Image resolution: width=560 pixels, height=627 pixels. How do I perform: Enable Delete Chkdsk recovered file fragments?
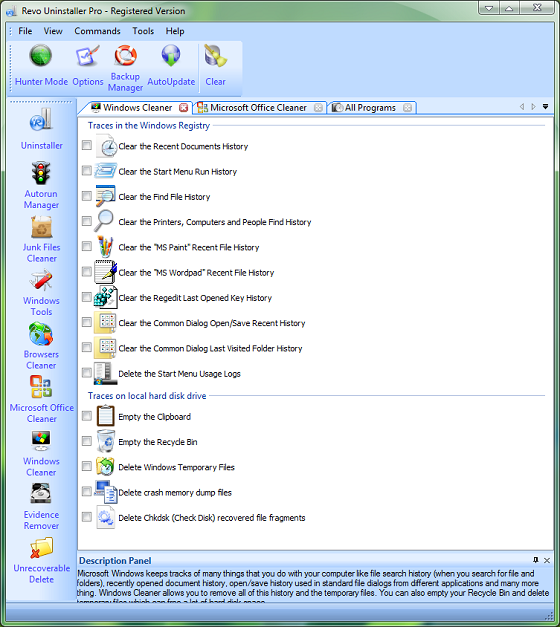pos(87,517)
